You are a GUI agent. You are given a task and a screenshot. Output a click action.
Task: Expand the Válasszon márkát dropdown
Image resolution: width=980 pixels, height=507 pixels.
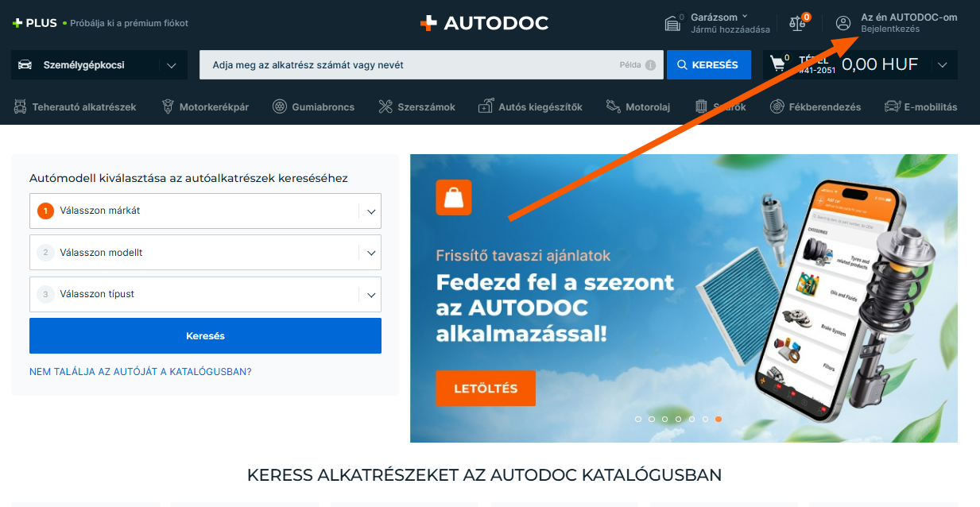[x=205, y=211]
